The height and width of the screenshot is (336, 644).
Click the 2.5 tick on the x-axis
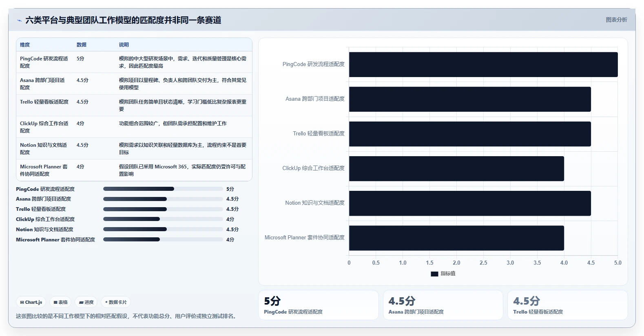483,263
